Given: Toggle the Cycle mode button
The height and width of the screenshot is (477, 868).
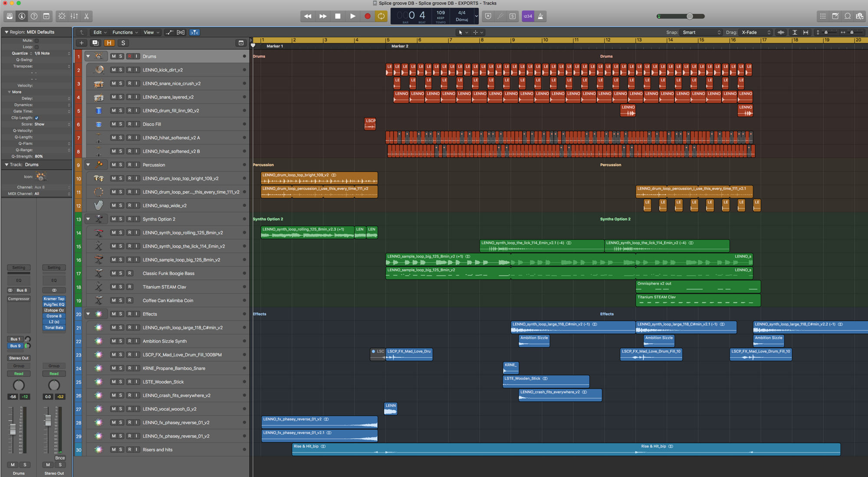Looking at the screenshot, I should tap(381, 16).
